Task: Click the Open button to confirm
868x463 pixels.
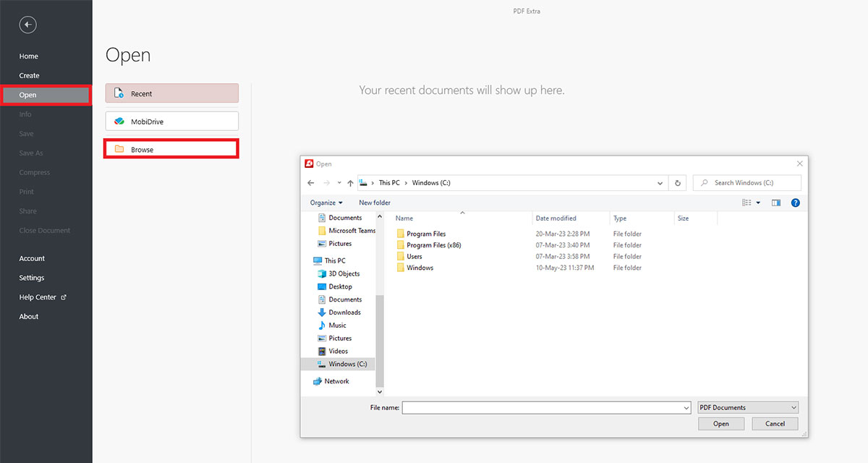Action: (x=720, y=423)
